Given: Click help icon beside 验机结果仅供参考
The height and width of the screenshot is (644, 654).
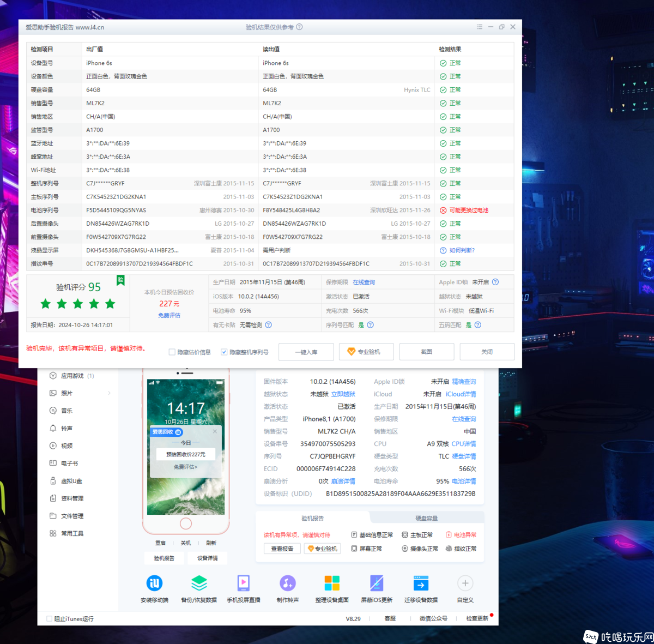Looking at the screenshot, I should (299, 27).
